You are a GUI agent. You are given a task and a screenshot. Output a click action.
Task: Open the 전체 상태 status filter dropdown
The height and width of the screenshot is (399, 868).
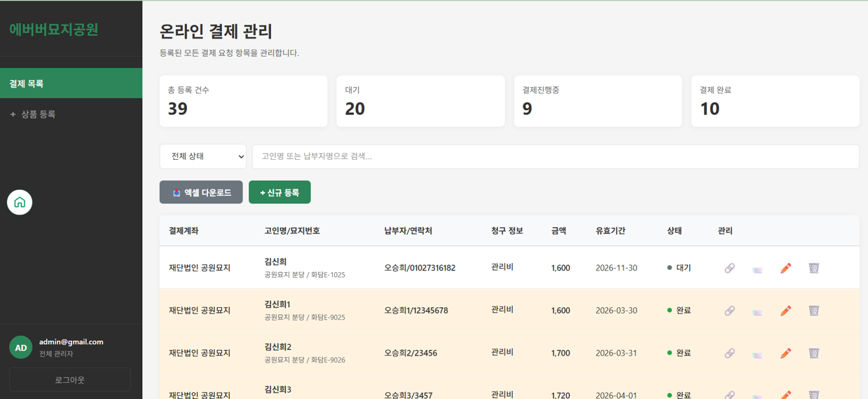202,156
